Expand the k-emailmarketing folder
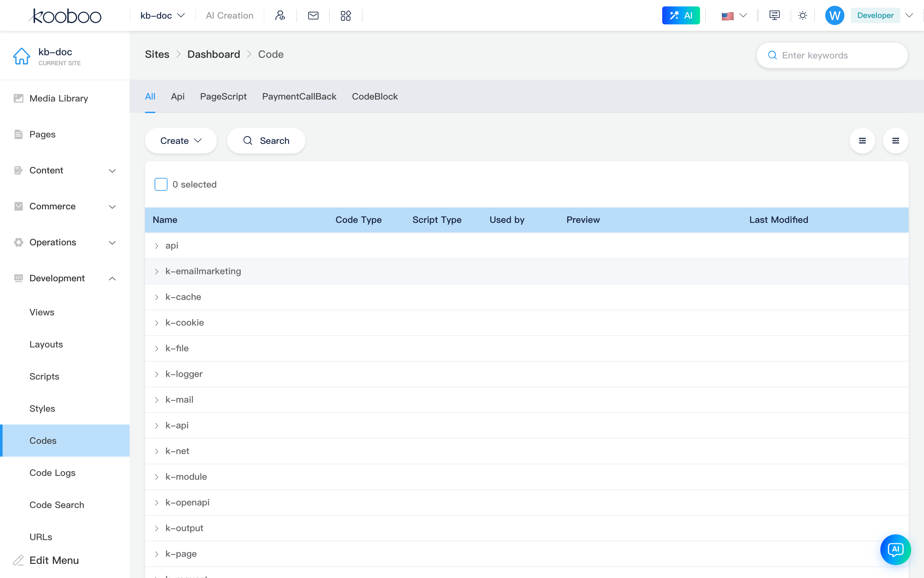This screenshot has width=924, height=578. point(157,271)
